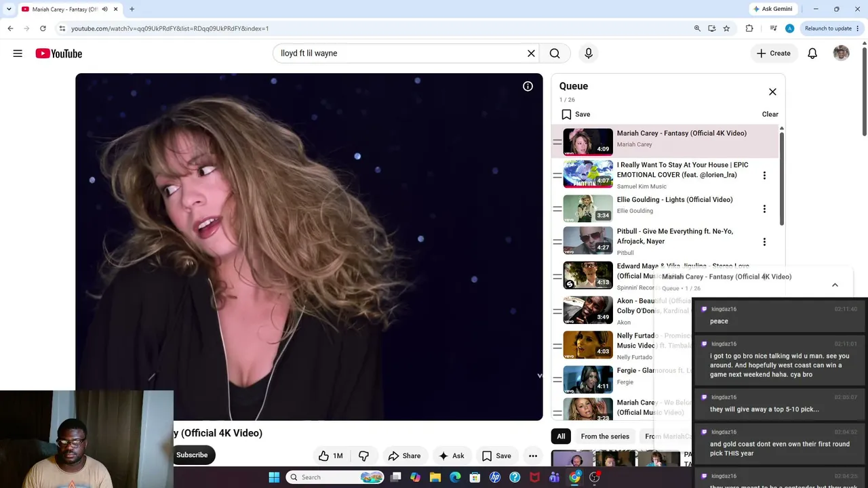Viewport: 868px width, 488px height.
Task: Open the zoom magnifier in address bar
Action: tap(697, 28)
